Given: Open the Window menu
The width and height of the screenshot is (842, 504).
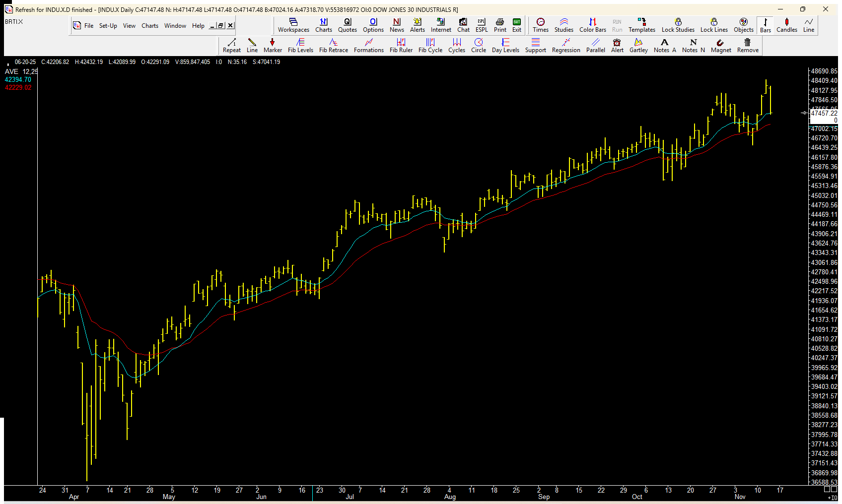Looking at the screenshot, I should [175, 26].
